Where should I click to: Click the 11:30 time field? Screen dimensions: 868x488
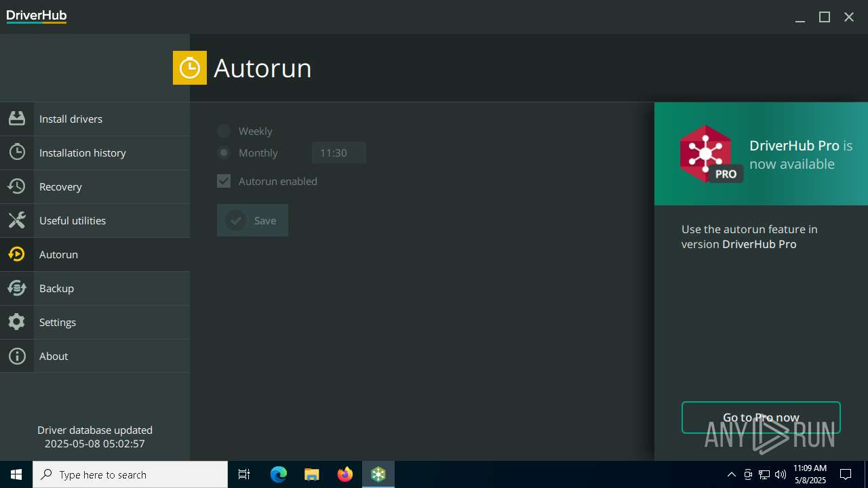(x=339, y=152)
